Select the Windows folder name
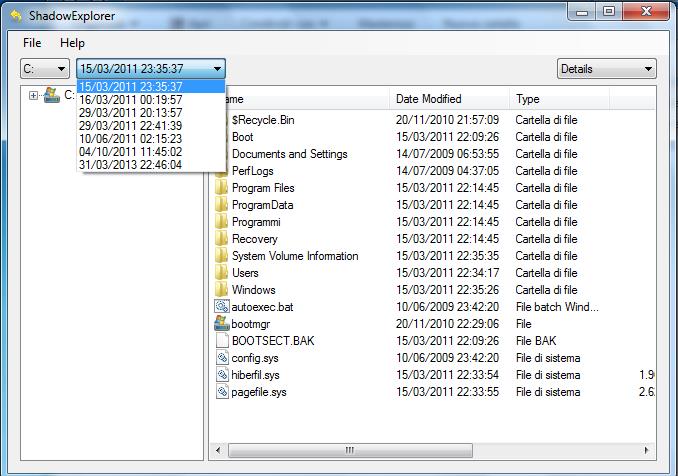This screenshot has width=678, height=476. tap(253, 290)
